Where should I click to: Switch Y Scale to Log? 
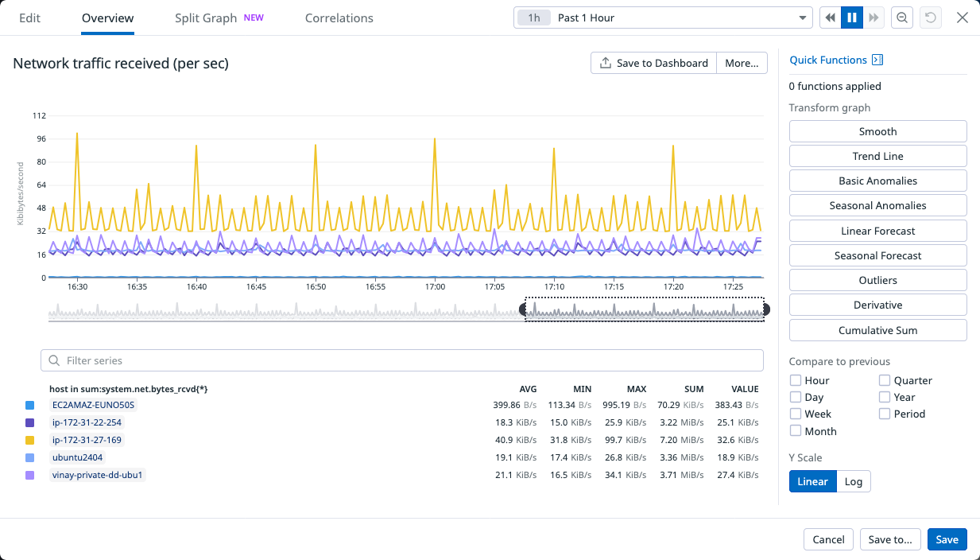pos(853,481)
